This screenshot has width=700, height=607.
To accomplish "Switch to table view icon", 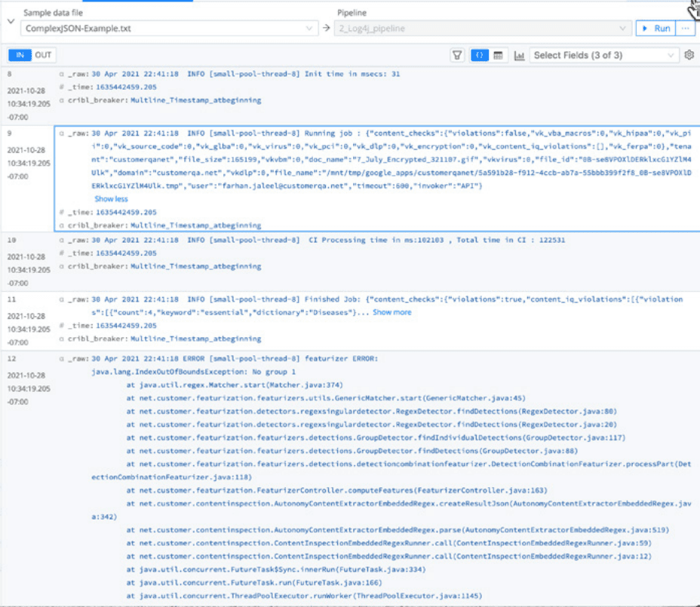I will point(499,54).
